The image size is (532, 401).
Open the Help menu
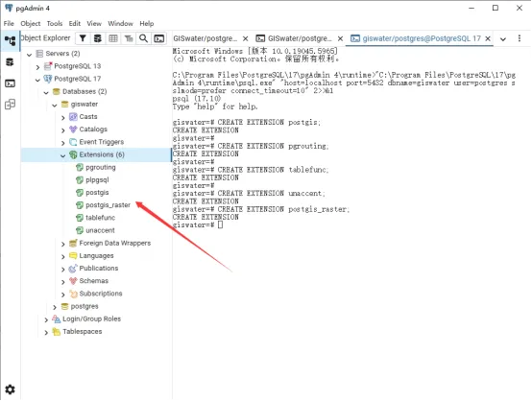point(147,23)
